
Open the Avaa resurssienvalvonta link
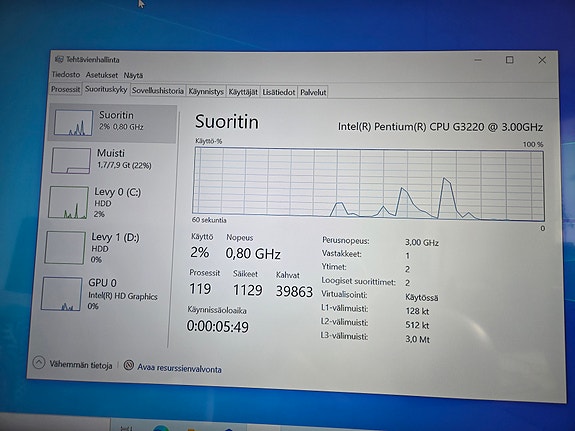(x=179, y=368)
